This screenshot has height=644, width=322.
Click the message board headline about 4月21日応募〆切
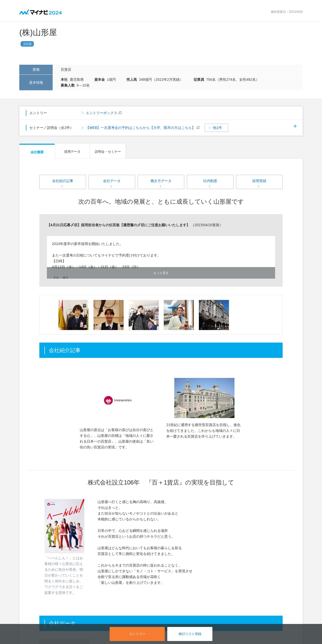[118, 225]
